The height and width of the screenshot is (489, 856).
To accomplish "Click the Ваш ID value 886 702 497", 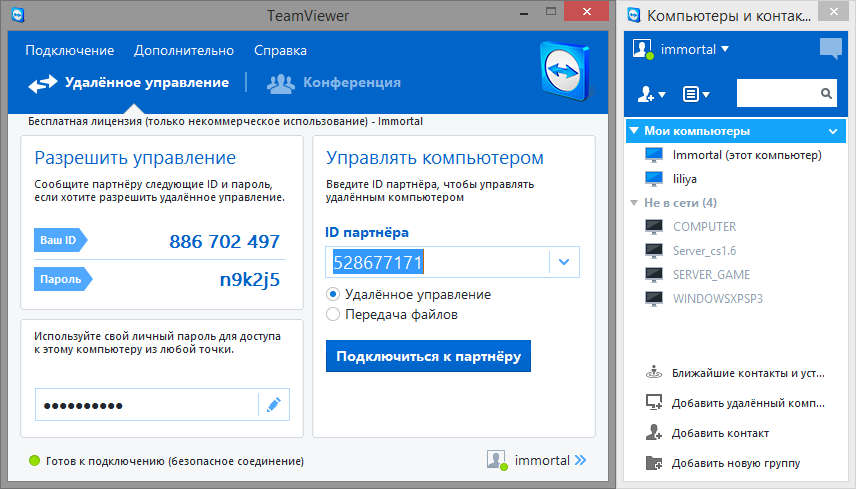I will [224, 241].
